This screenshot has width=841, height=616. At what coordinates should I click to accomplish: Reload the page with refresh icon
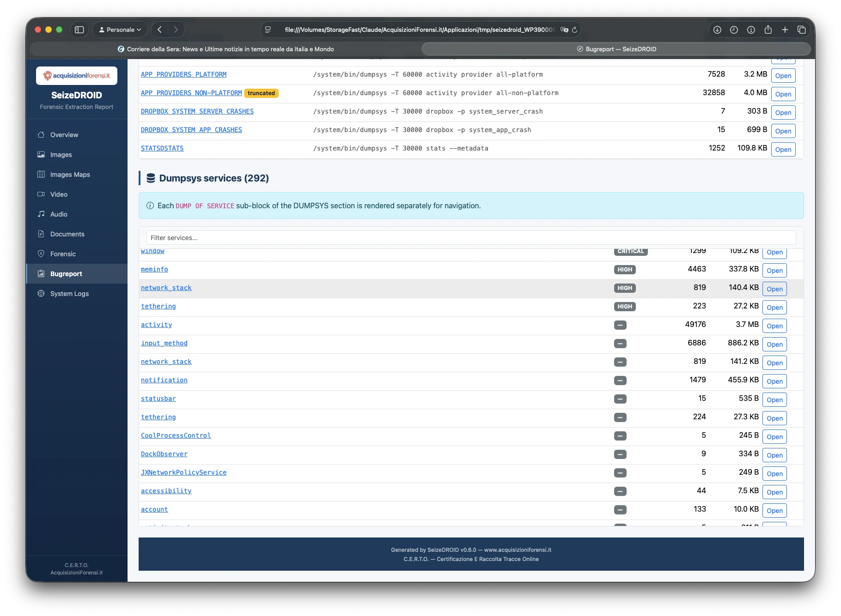pos(575,30)
